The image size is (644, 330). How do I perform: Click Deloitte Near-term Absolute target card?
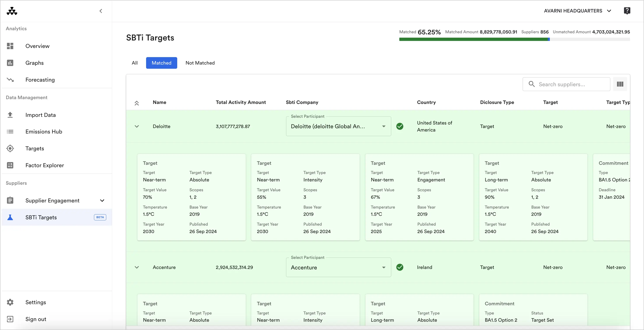191,197
